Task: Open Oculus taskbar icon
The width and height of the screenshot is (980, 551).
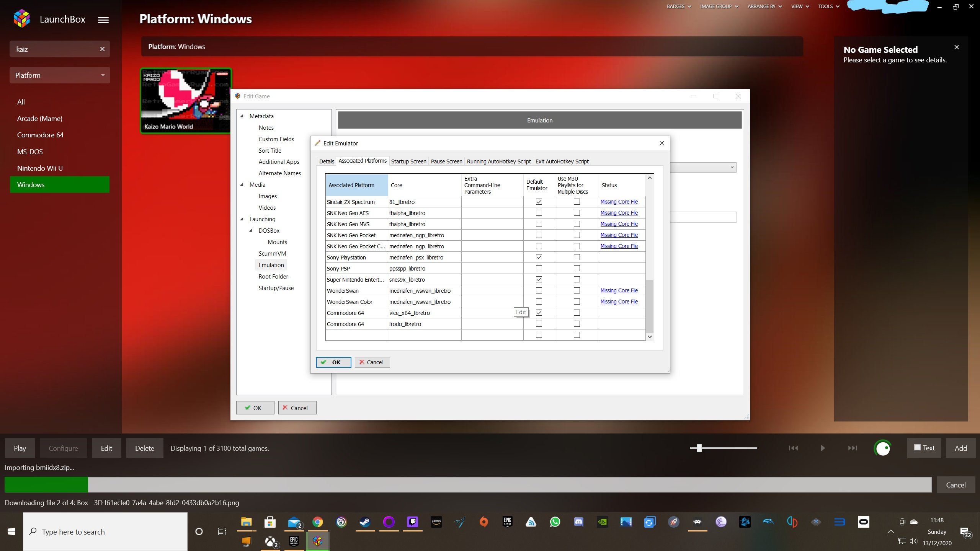Action: click(x=863, y=522)
